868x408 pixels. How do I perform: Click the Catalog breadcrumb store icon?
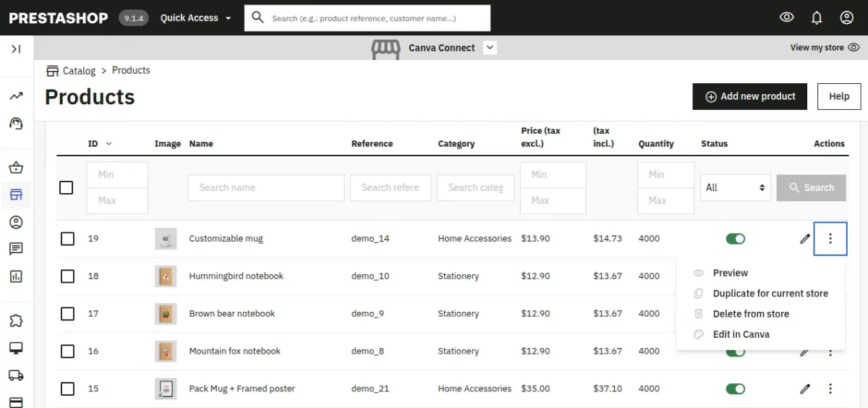(x=52, y=70)
